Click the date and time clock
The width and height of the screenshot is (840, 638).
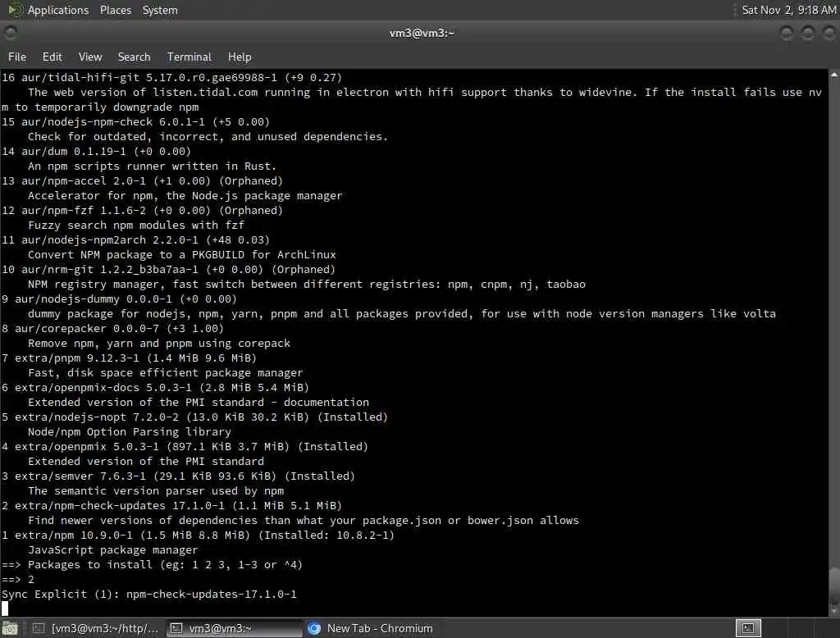click(x=788, y=10)
